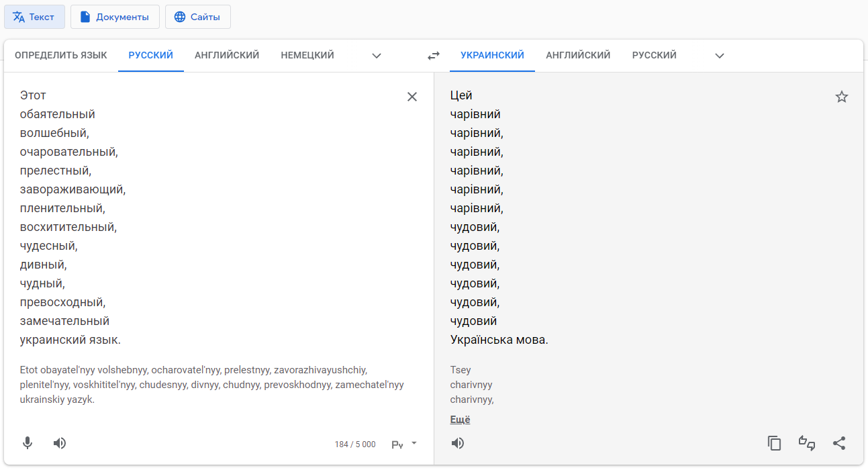
Task: Expand the target language list
Action: point(720,56)
